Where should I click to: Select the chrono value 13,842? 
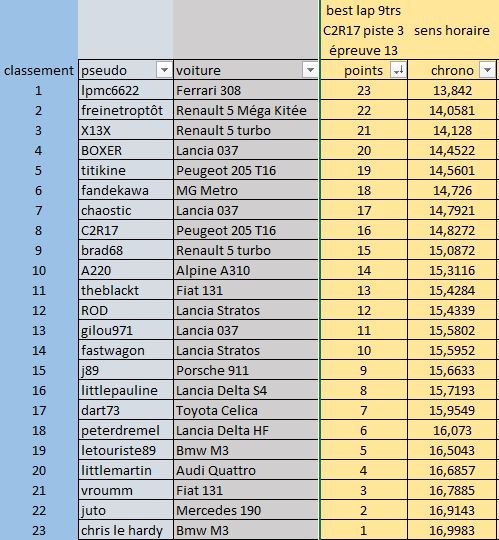click(x=452, y=91)
